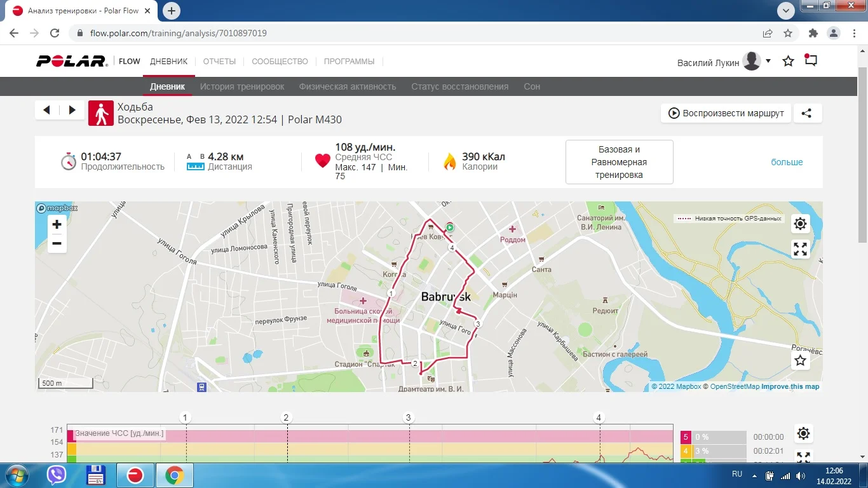The height and width of the screenshot is (488, 868).
Task: Open heart rate chart settings gear
Action: coord(803,433)
